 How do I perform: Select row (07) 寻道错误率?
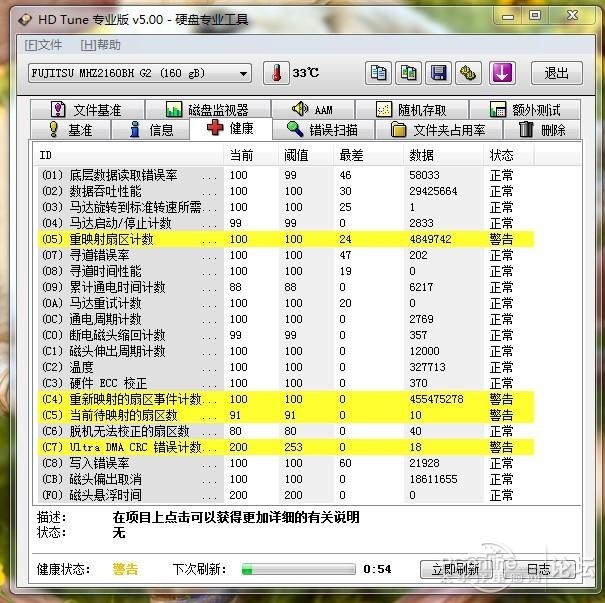pyautogui.click(x=286, y=255)
